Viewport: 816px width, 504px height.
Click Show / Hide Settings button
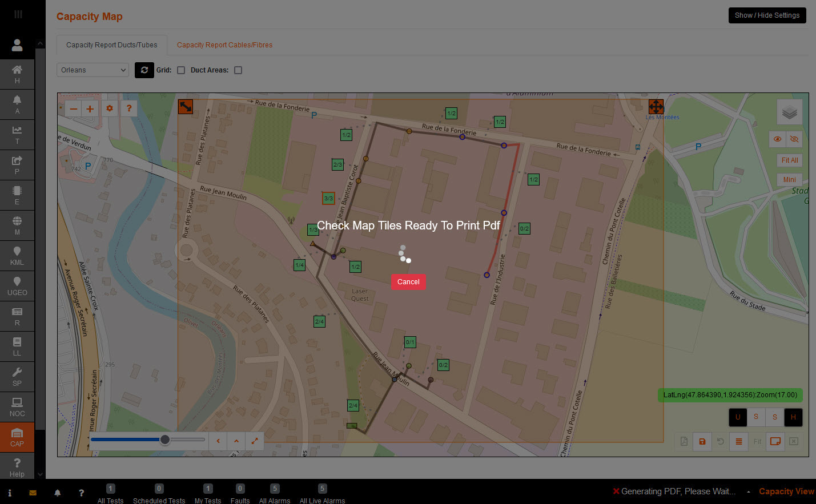click(x=766, y=15)
